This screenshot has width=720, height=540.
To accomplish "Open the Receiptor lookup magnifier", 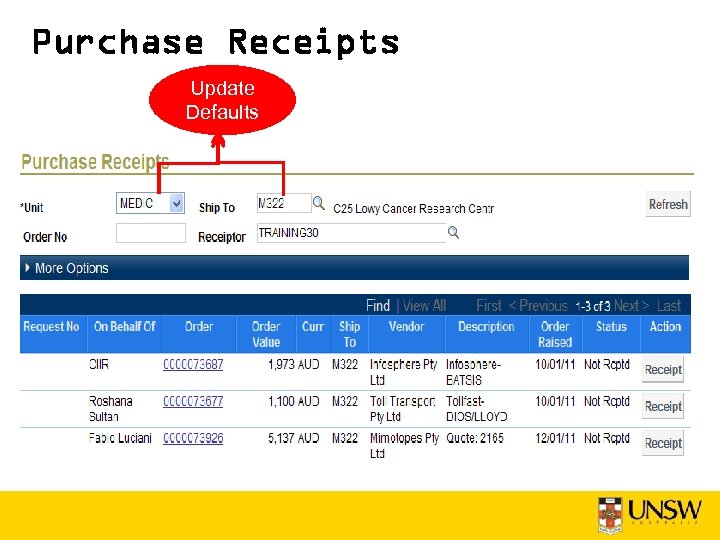I will 453,232.
